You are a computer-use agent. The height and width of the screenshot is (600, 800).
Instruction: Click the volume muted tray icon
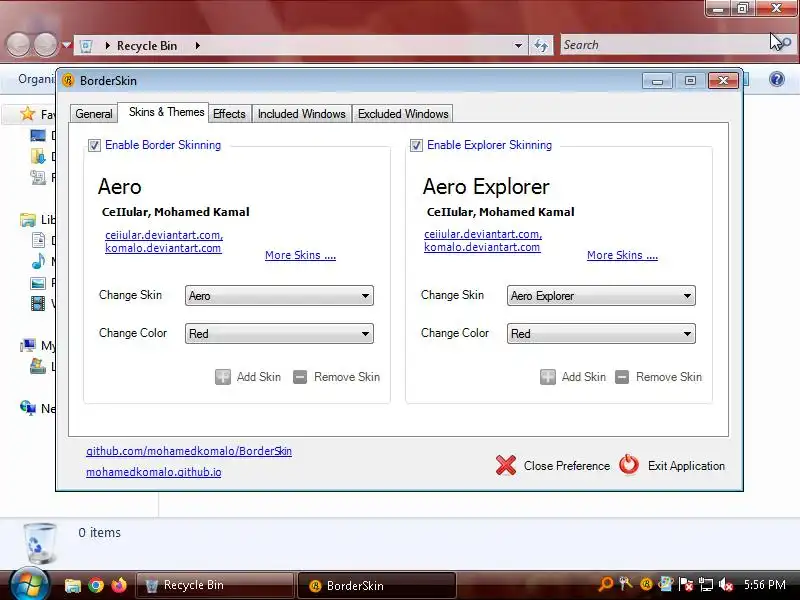coord(726,585)
